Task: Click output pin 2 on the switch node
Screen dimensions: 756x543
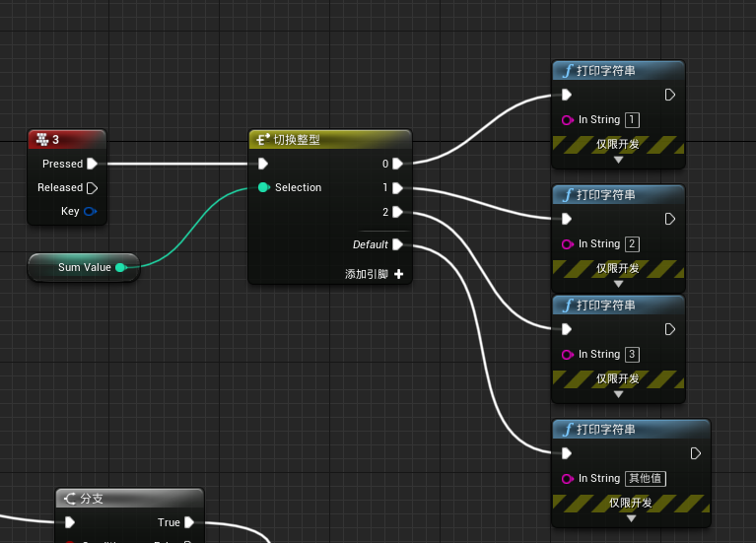Action: (397, 211)
